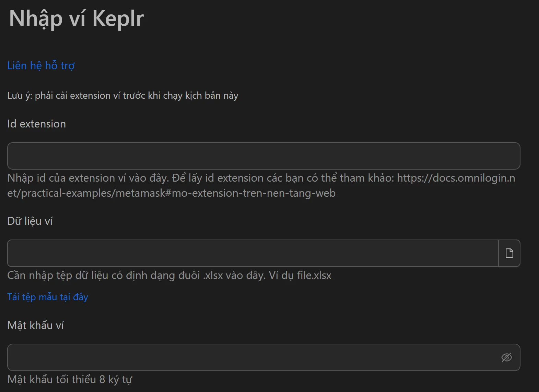Click the Mật khẩu tối thiểu 8 ký tự hint

coord(70,379)
